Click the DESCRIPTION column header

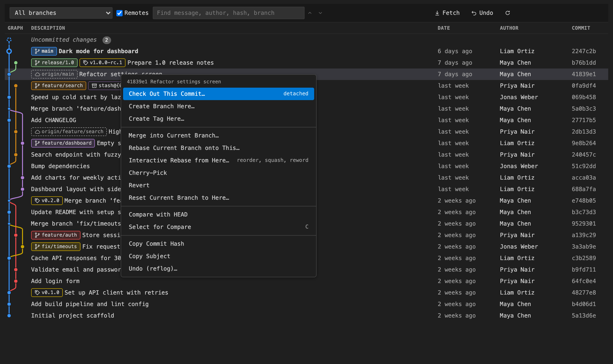point(48,28)
